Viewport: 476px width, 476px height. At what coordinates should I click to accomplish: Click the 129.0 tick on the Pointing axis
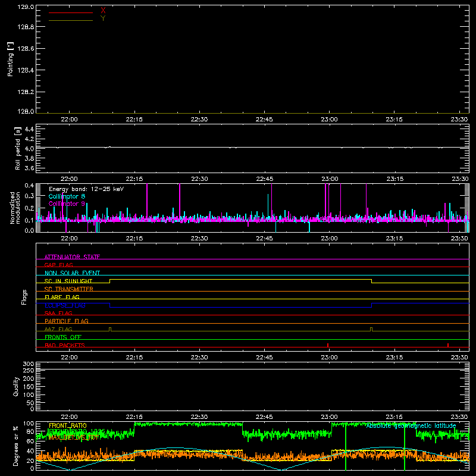coord(26,7)
